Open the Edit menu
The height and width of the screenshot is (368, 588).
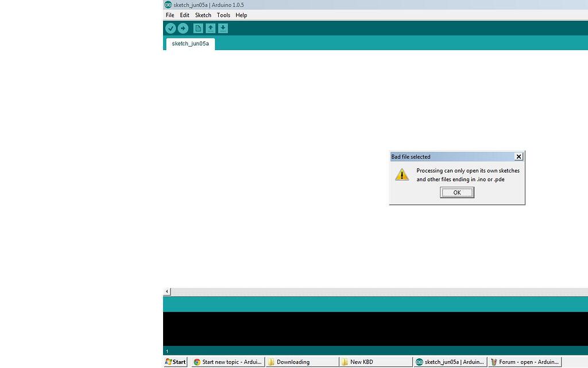click(184, 15)
